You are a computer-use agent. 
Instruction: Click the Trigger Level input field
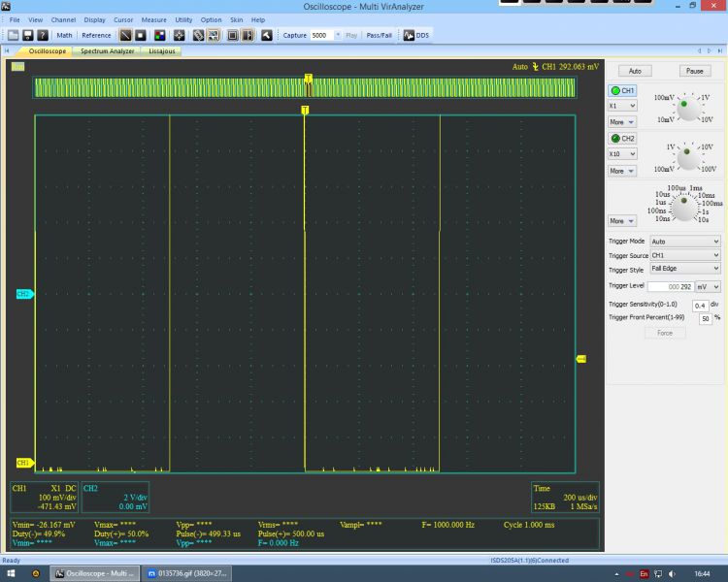pos(672,286)
